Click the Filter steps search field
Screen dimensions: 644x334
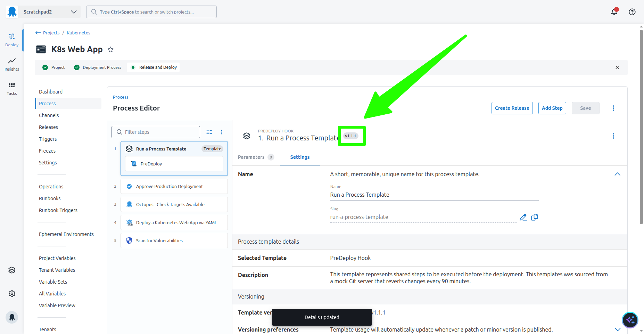(160, 132)
